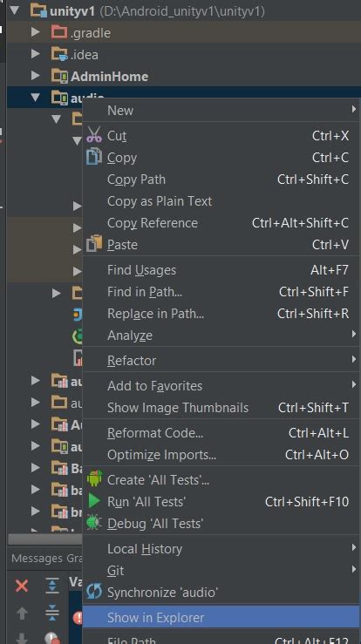Click the up arrow icon in Messages panel
This screenshot has width=361, height=644.
(22, 613)
